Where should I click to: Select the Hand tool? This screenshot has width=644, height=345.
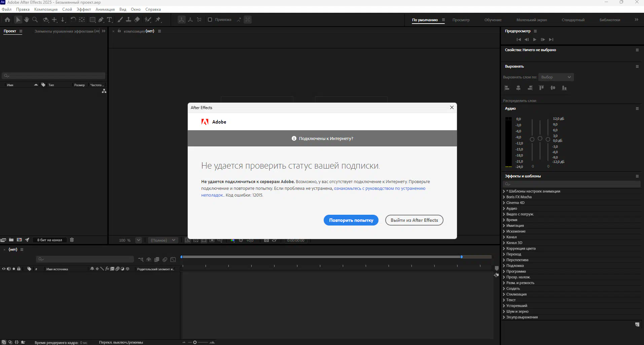(x=27, y=20)
